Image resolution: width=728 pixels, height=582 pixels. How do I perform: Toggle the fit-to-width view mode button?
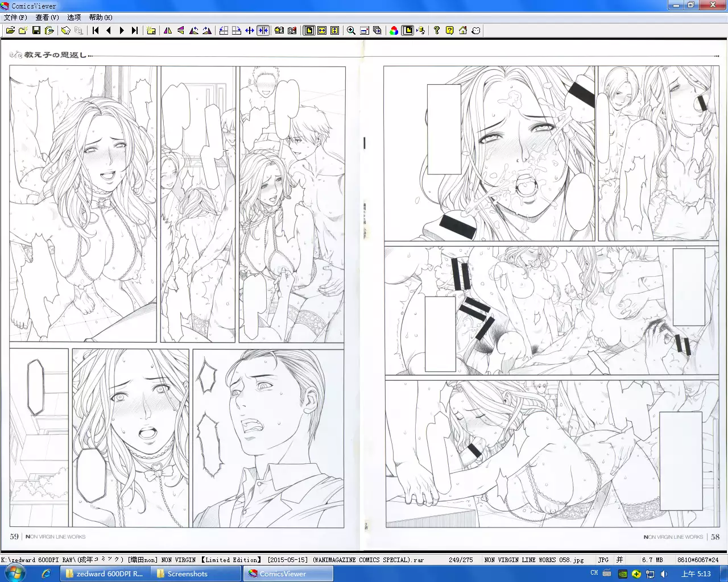[x=322, y=31]
